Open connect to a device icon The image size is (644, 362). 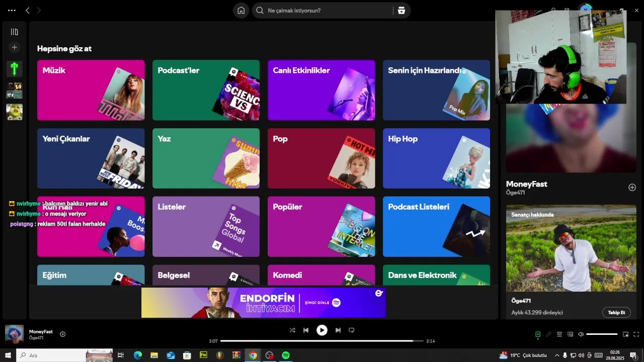click(570, 334)
